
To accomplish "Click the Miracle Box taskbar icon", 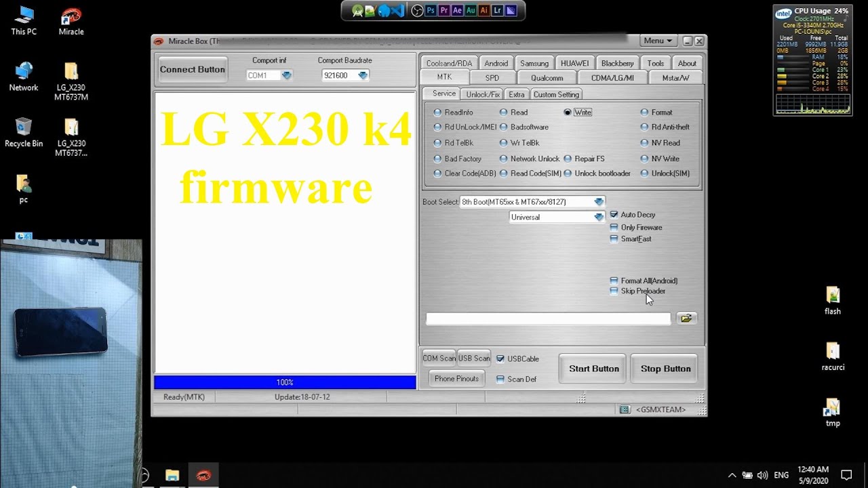I will click(x=203, y=475).
